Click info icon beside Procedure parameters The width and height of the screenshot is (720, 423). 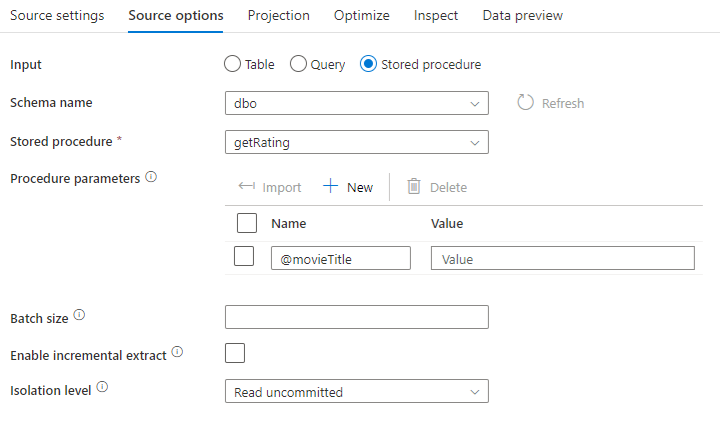tap(152, 177)
